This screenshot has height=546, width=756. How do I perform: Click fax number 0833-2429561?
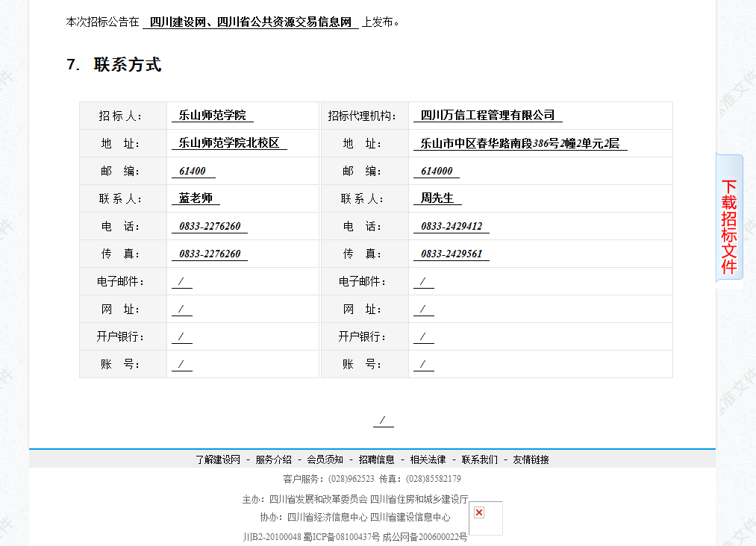tap(452, 254)
